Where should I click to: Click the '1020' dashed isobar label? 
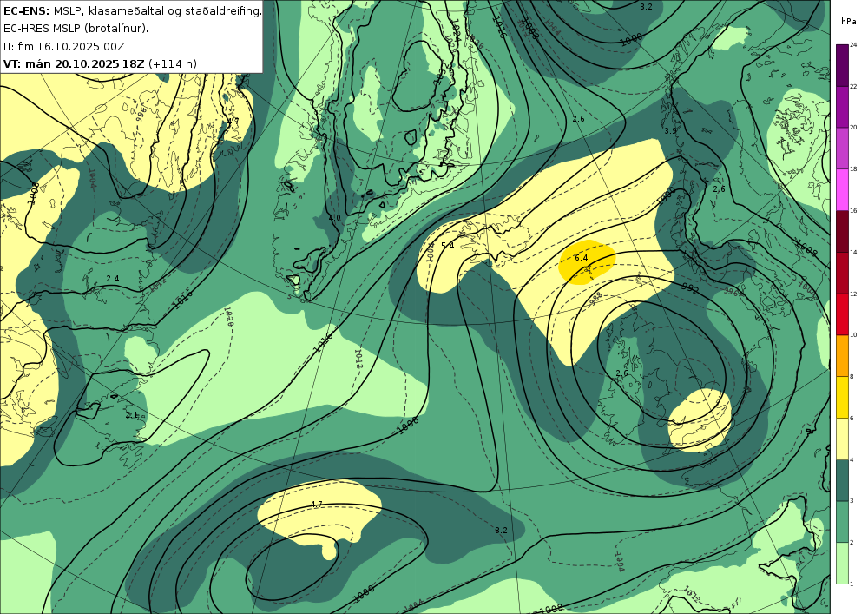pos(228,317)
